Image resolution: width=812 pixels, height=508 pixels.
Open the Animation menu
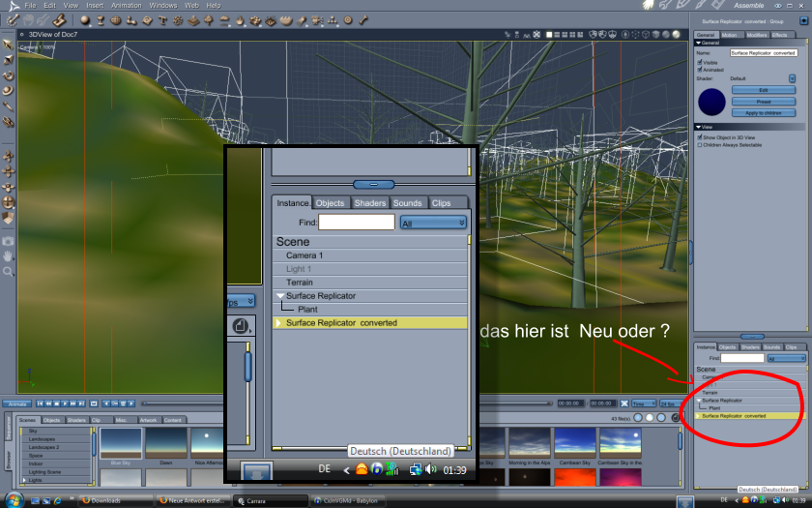click(x=127, y=5)
